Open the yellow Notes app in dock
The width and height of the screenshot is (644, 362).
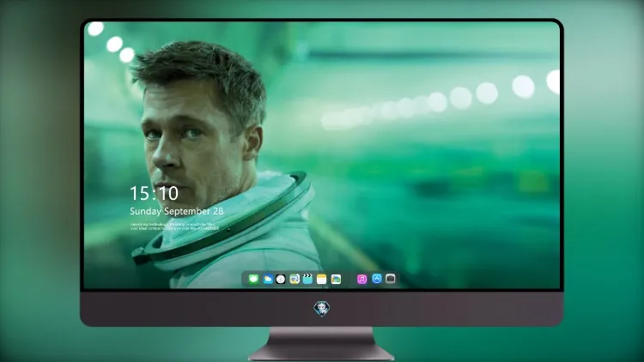[x=322, y=279]
